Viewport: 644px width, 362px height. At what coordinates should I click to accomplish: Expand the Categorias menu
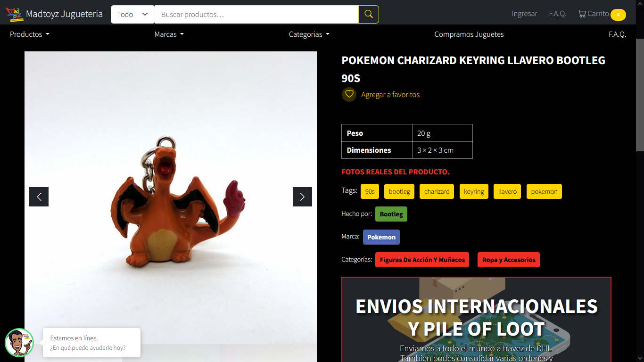click(309, 34)
